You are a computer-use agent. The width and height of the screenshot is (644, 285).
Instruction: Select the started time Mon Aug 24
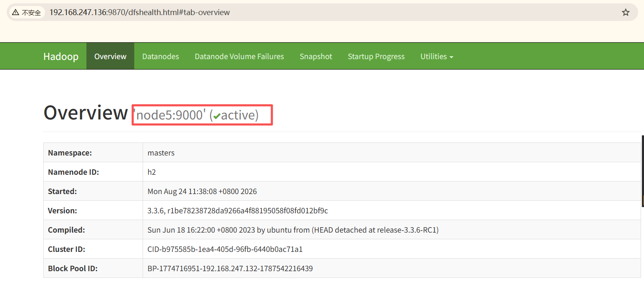(202, 191)
